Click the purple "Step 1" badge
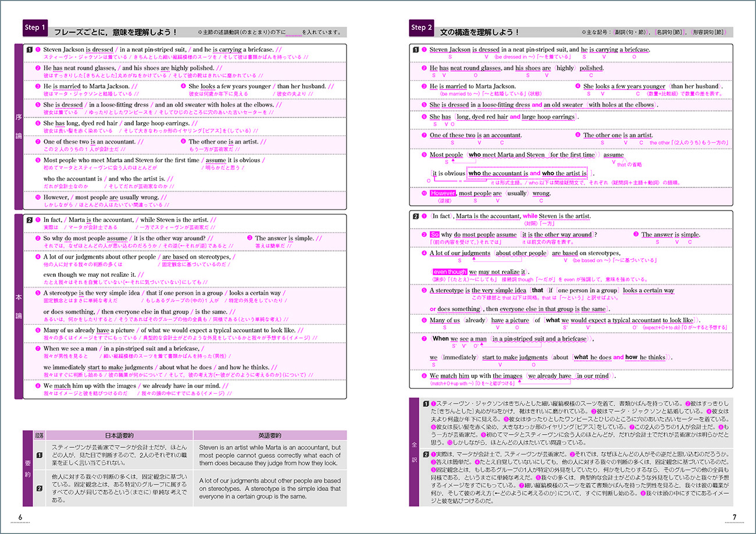Viewport: 756px width, 534px height. 35,27
